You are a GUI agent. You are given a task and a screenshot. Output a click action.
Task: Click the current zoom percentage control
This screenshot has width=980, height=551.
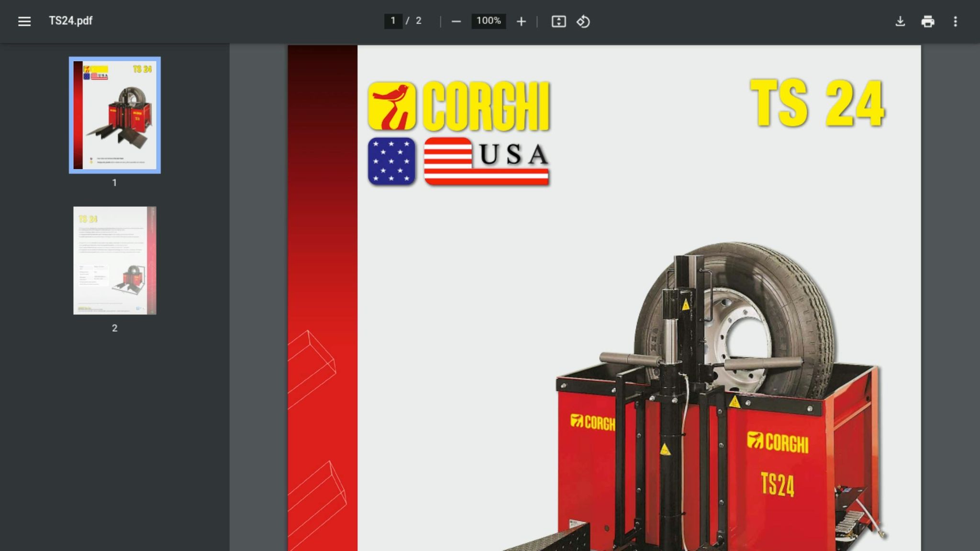tap(488, 22)
